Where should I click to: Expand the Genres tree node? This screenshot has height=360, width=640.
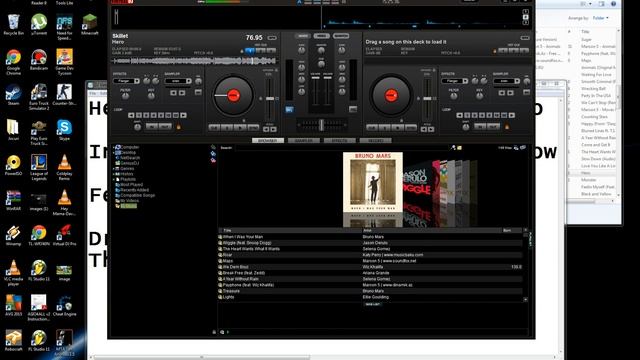pos(114,168)
